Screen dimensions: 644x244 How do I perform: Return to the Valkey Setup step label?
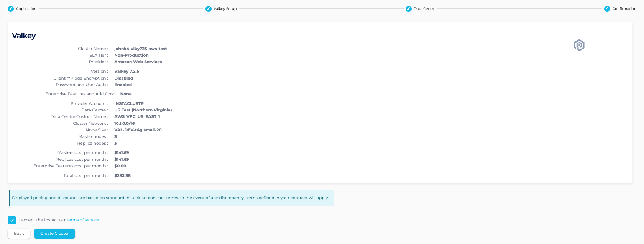[x=225, y=9]
